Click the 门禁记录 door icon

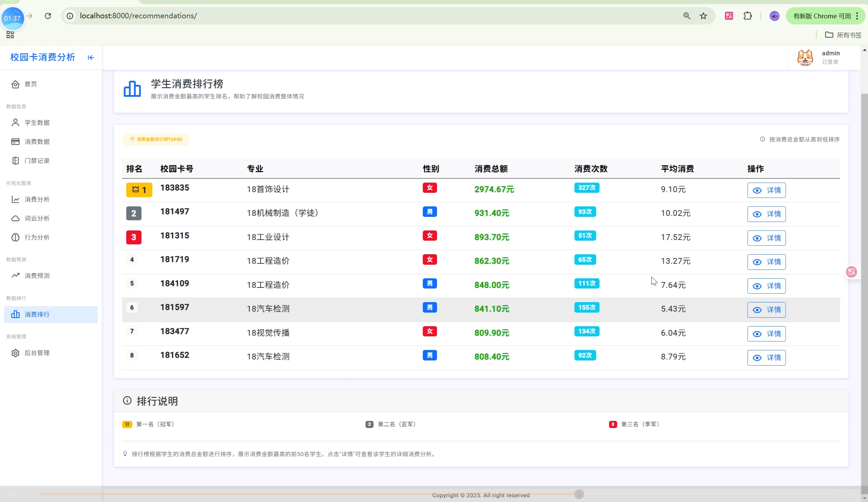pyautogui.click(x=15, y=161)
